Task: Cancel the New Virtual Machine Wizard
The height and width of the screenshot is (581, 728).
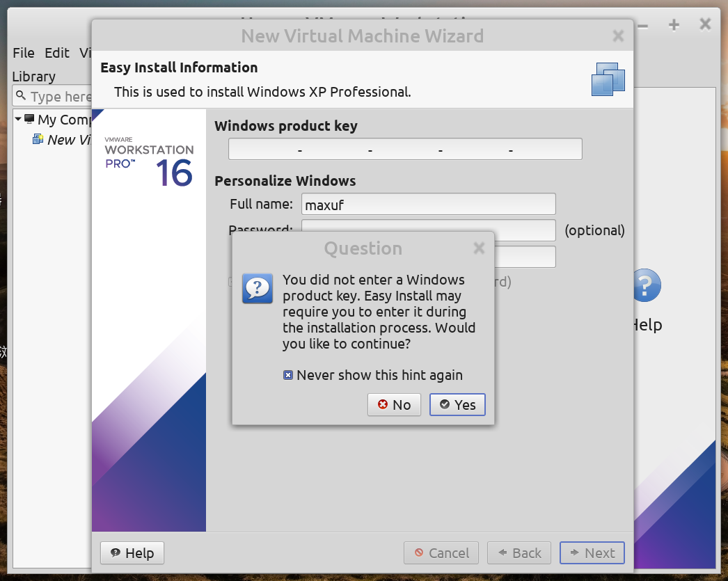Action: (x=441, y=552)
